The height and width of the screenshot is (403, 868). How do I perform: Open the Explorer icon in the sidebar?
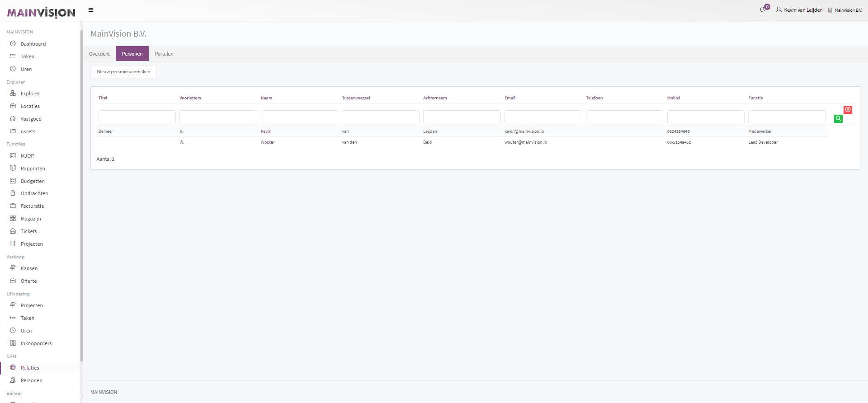point(13,94)
